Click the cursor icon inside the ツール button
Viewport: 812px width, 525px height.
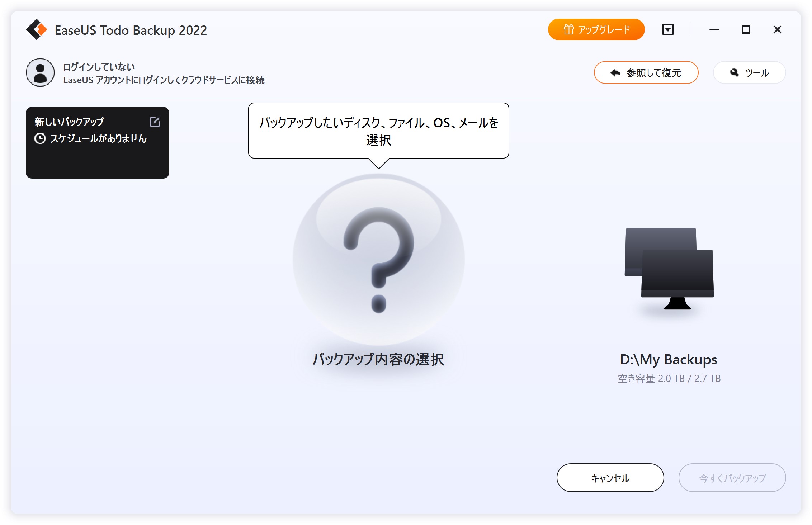click(733, 72)
